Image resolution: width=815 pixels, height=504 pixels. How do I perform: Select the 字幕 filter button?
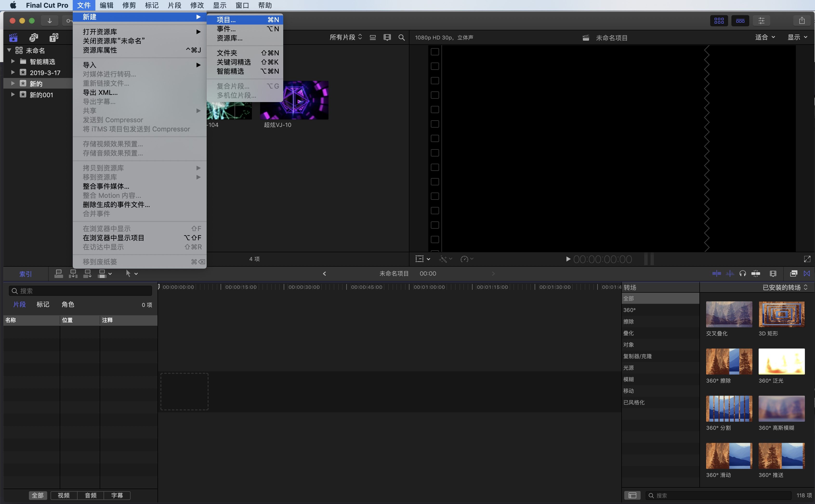[x=117, y=495]
